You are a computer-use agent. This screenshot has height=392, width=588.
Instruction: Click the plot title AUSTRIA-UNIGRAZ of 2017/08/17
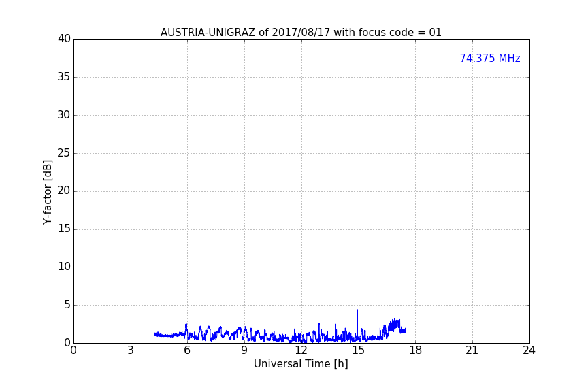pyautogui.click(x=301, y=33)
